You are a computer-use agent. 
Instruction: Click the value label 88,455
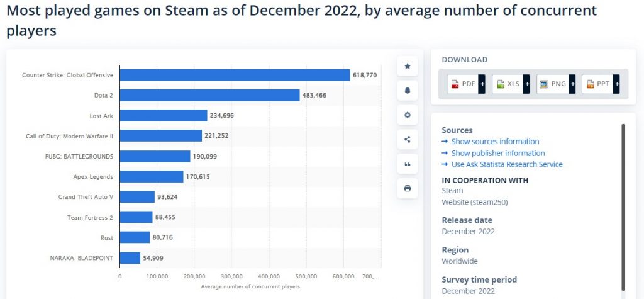point(165,217)
